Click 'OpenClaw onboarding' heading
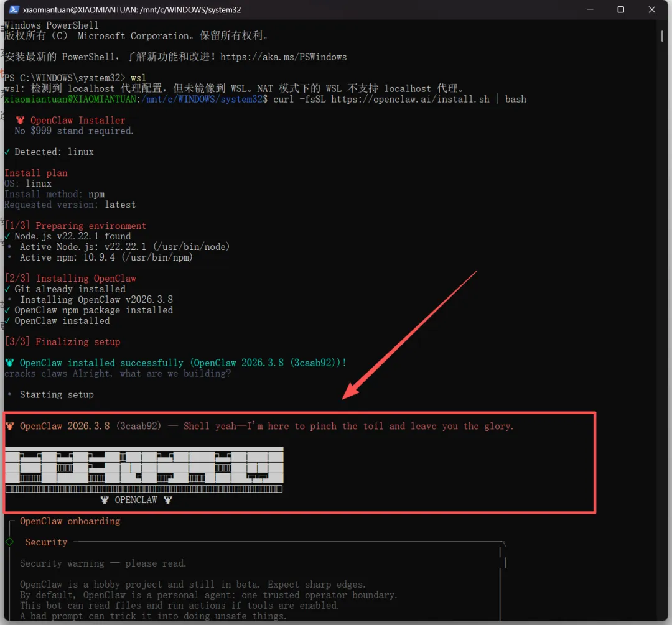Screen dimensions: 672x625 coord(70,521)
